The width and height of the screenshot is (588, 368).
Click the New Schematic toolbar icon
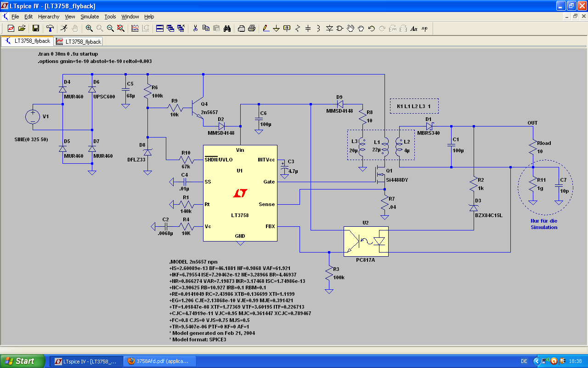11,28
